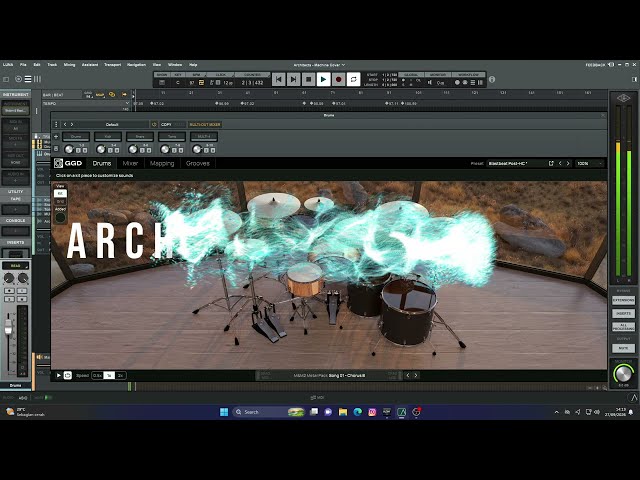The height and width of the screenshot is (480, 640).
Task: Skip to end with the forward transport button
Action: pyautogui.click(x=293, y=79)
